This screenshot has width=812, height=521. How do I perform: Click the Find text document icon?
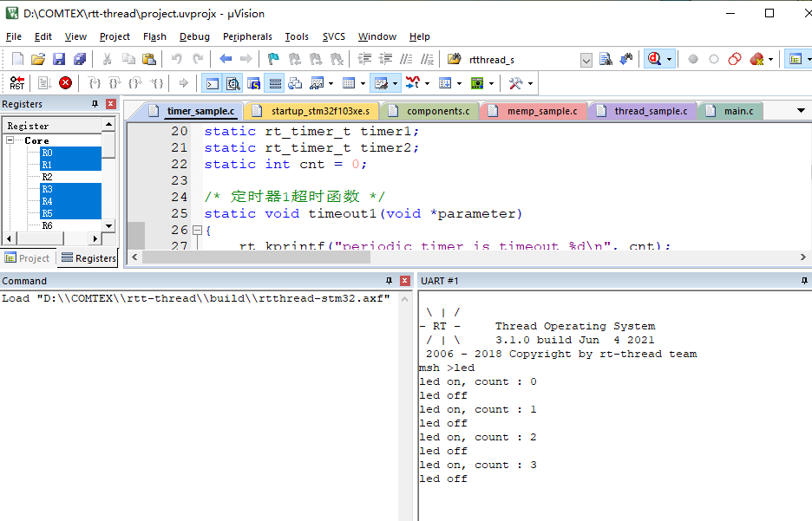606,59
